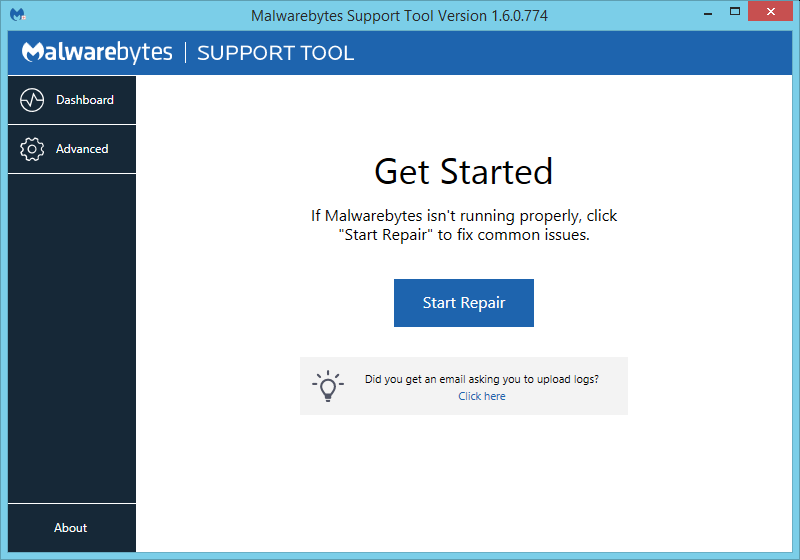
Task: Close the Malwarebytes Support Tool window
Action: click(x=770, y=11)
